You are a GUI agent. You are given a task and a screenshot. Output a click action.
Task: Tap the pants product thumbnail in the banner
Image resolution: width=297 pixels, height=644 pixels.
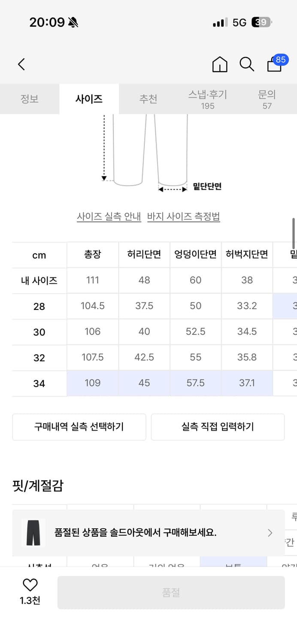click(33, 533)
